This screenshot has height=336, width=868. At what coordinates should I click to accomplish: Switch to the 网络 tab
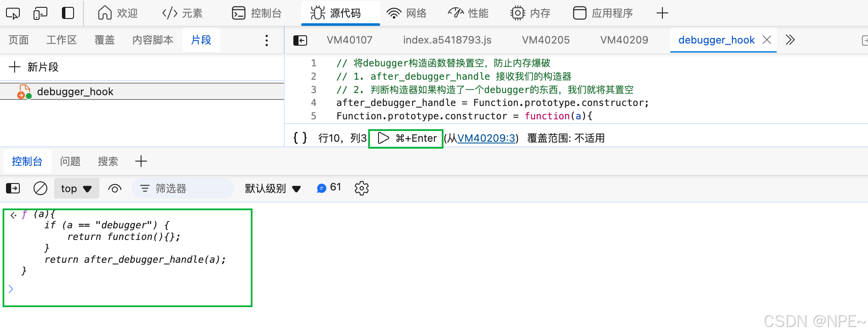click(406, 13)
